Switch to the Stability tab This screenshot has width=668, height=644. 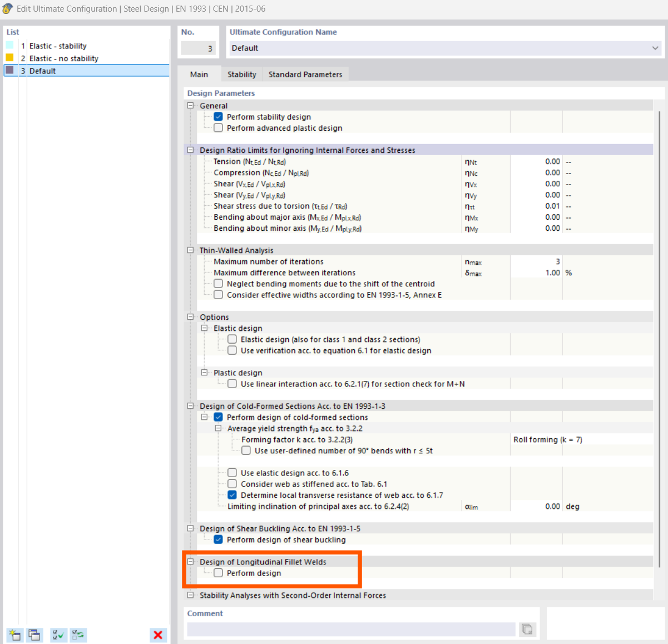[241, 75]
